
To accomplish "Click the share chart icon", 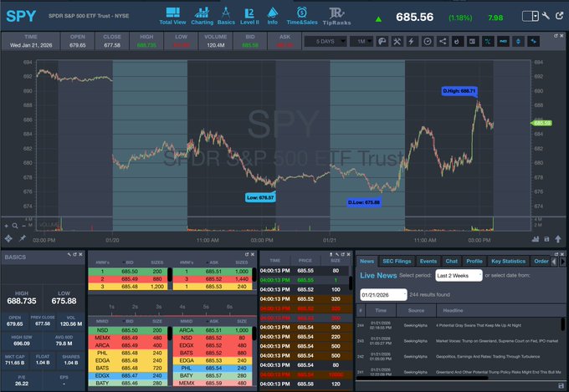I will (x=443, y=41).
